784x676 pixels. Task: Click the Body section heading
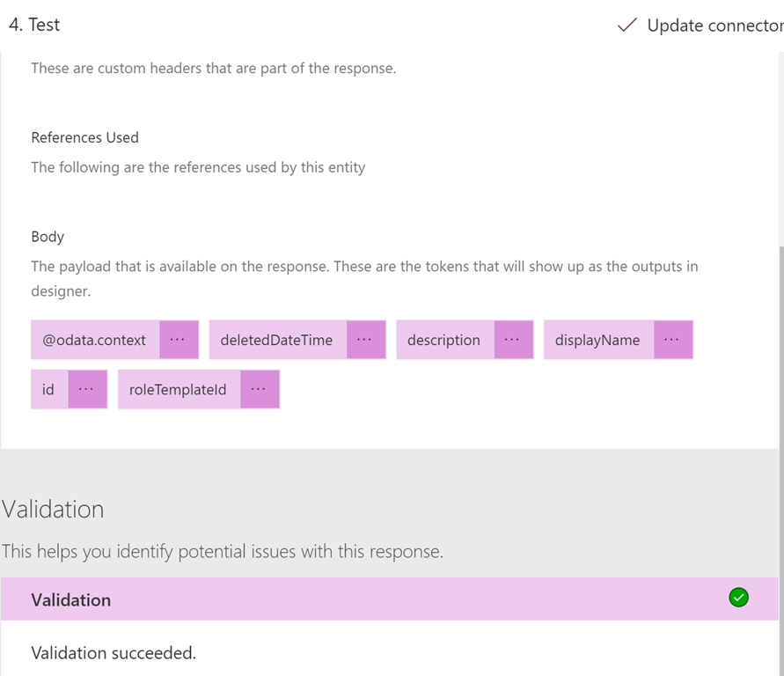click(x=48, y=237)
